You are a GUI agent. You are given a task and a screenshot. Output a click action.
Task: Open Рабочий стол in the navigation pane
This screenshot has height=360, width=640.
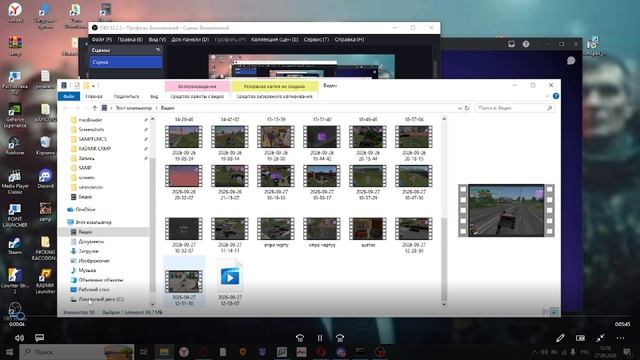pyautogui.click(x=94, y=289)
